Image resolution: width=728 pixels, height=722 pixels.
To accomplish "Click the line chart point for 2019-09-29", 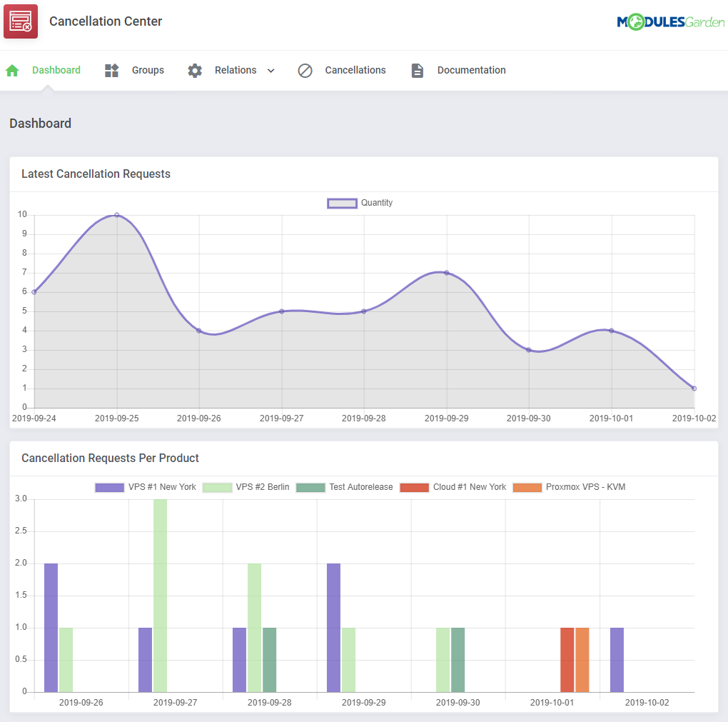I will tap(447, 273).
